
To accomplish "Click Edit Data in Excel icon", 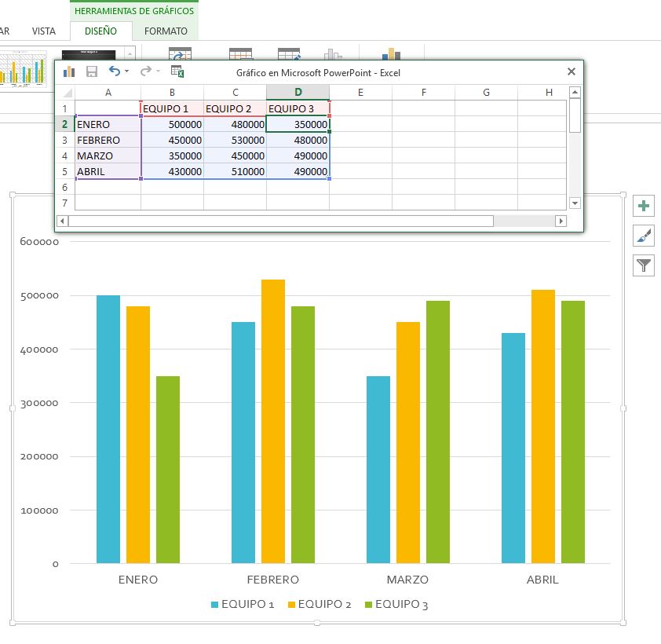I will (177, 71).
